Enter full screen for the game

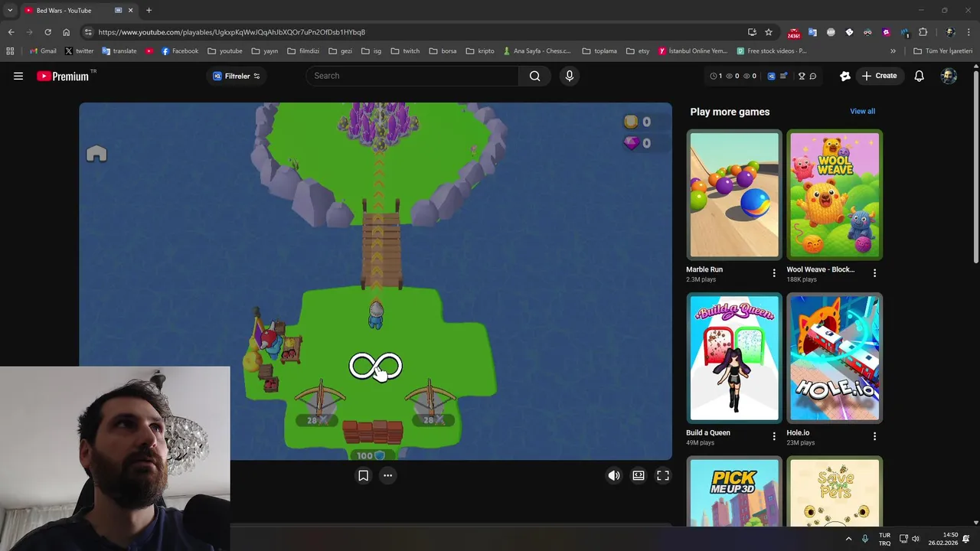point(663,475)
